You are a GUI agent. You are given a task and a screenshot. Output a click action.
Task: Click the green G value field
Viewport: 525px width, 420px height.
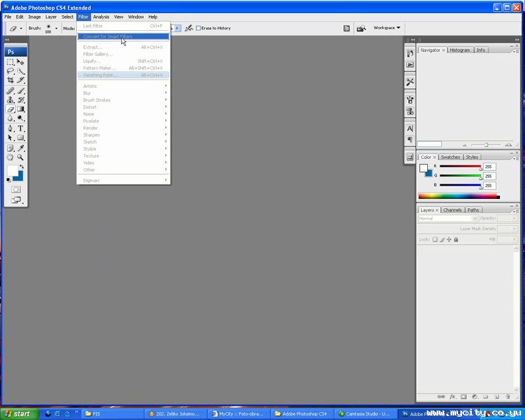click(x=490, y=176)
